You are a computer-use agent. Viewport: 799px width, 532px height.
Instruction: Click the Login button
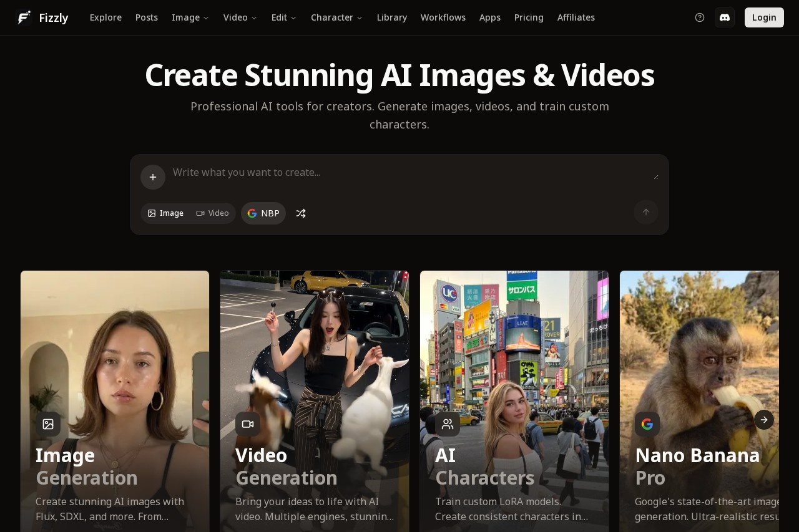coord(764,17)
